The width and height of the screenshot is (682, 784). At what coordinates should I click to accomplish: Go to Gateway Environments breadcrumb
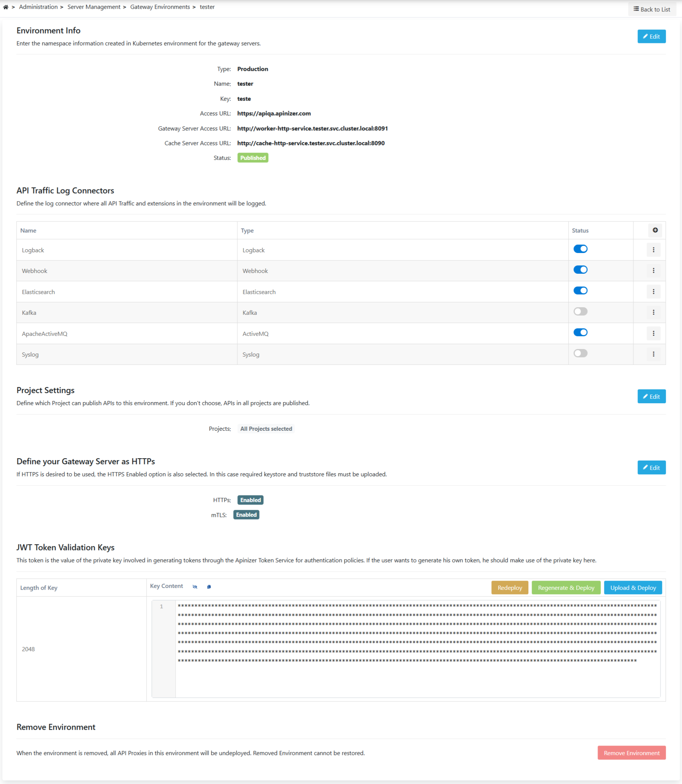(160, 7)
